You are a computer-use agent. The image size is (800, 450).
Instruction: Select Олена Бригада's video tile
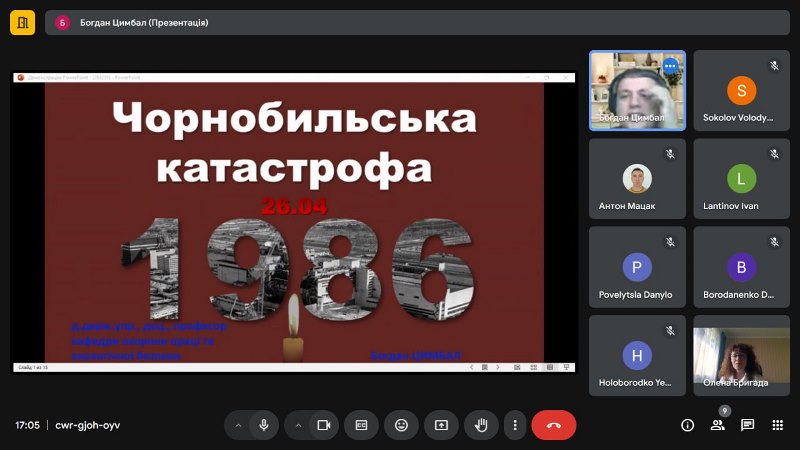(x=741, y=355)
